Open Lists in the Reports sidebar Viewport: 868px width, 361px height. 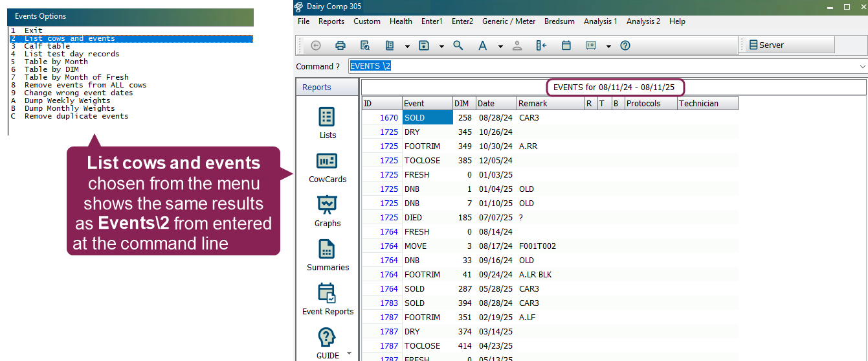pyautogui.click(x=328, y=123)
